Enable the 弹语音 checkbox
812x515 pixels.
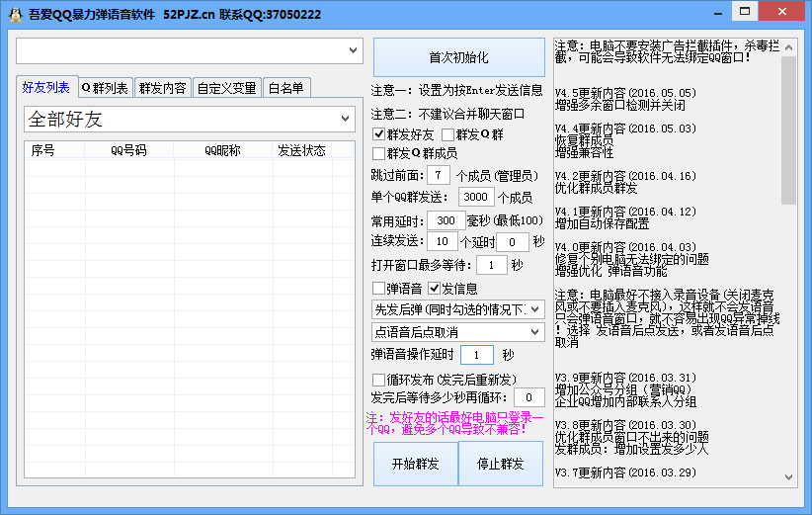point(379,289)
